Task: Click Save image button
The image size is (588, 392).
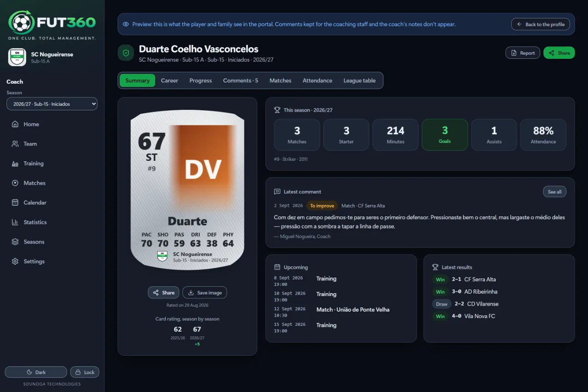Action: 205,293
